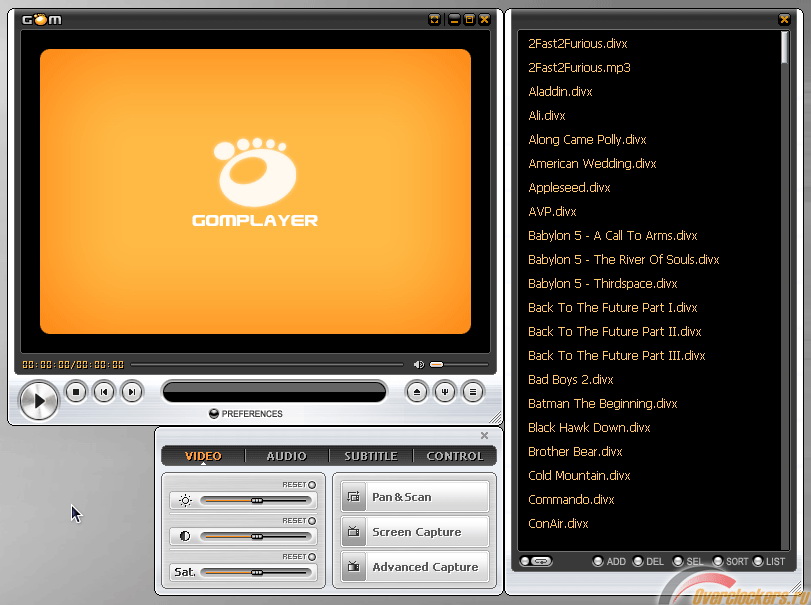Mute audio using the speaker icon
Viewport: 811px width, 605px height.
point(419,365)
